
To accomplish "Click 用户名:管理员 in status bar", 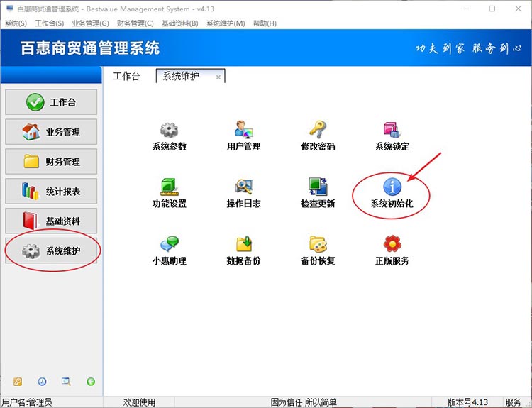I will 27,402.
